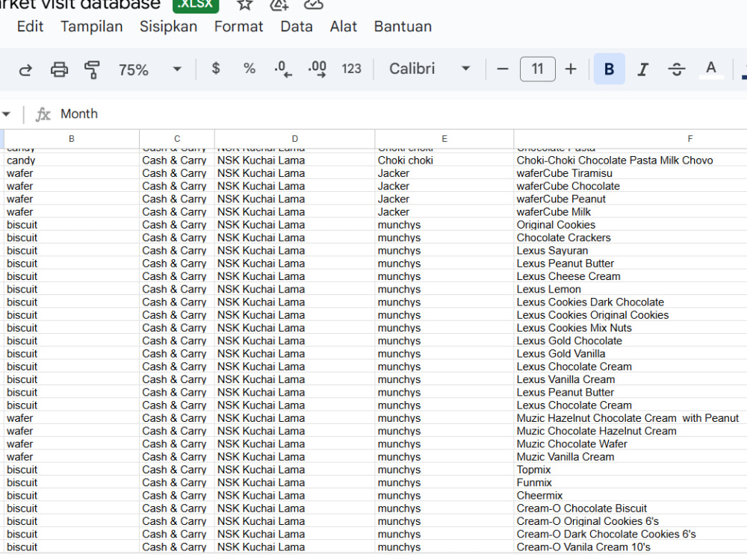Open the Bantuan menu
Screen dimensions: 747x560
pyautogui.click(x=403, y=26)
